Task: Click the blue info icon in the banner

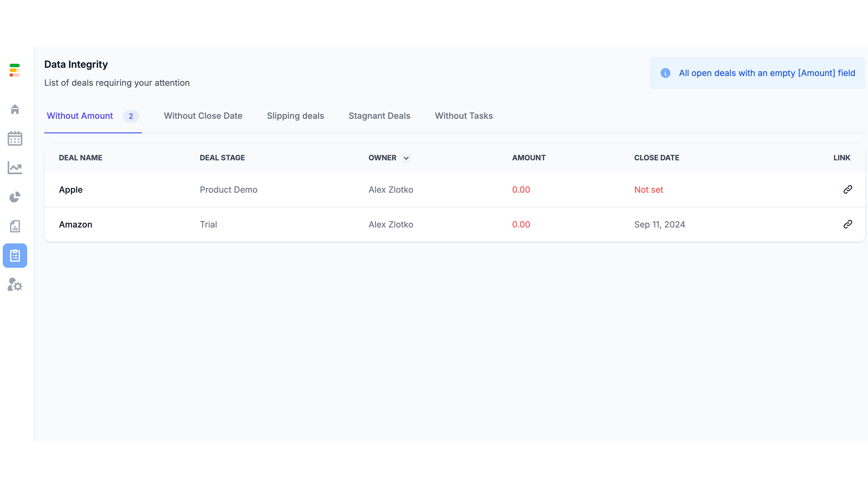Action: [665, 73]
